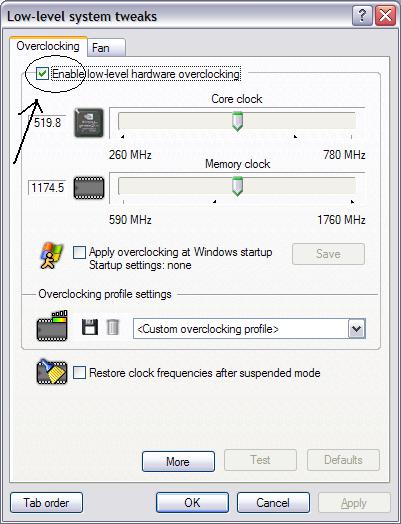The height and width of the screenshot is (524, 401).
Task: Click the Custom overclocking profile combo box
Action: (x=249, y=329)
